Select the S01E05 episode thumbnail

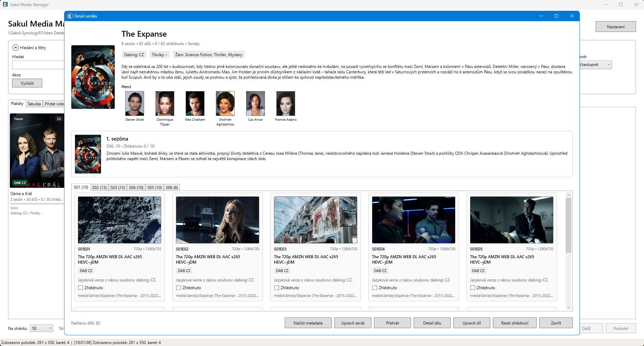(512, 220)
